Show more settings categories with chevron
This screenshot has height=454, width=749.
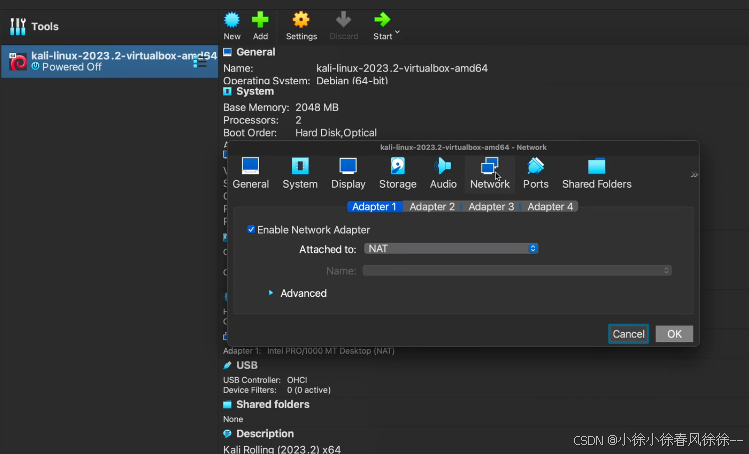point(694,175)
